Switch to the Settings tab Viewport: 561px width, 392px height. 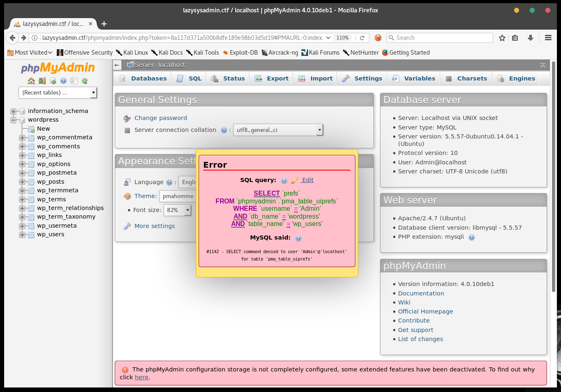pos(362,78)
